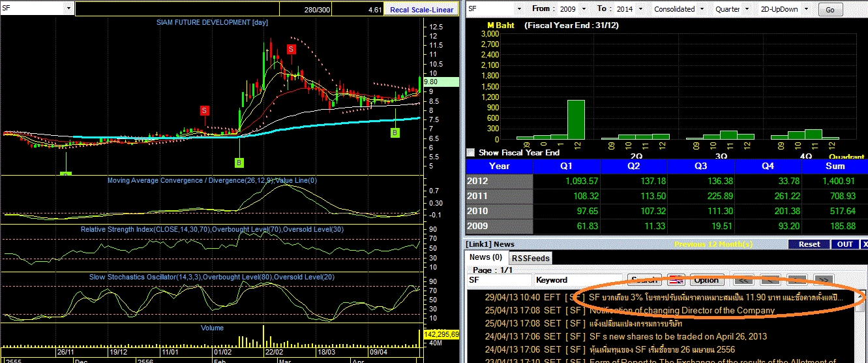Click the 517.64 Sum cell for 2010
The height and width of the screenshot is (363, 868).
tap(835, 211)
